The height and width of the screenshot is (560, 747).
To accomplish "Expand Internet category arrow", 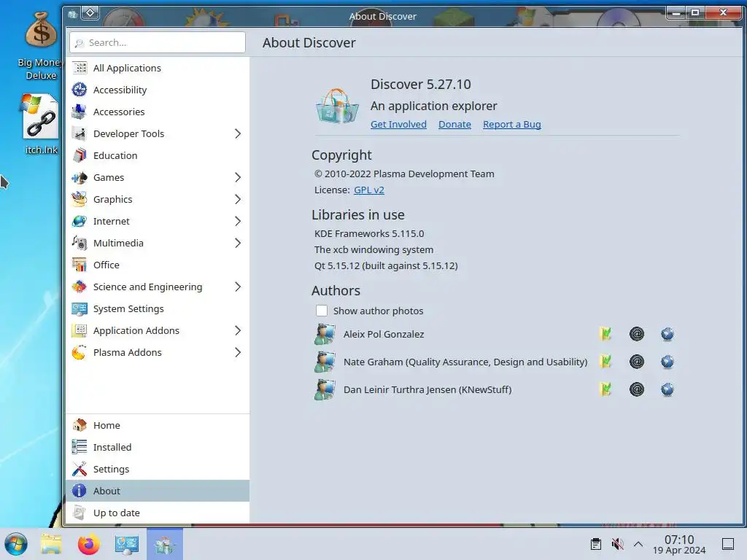I will click(x=238, y=222).
